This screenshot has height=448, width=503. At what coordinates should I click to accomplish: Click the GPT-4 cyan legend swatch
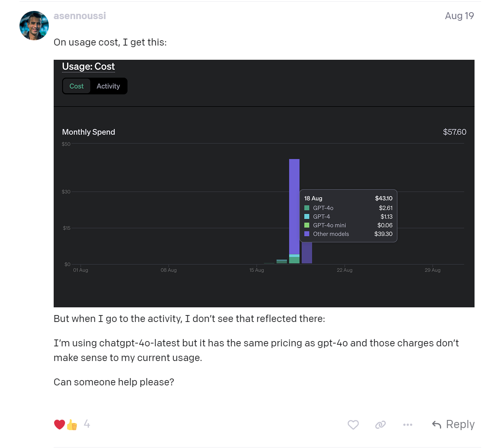[x=307, y=217]
